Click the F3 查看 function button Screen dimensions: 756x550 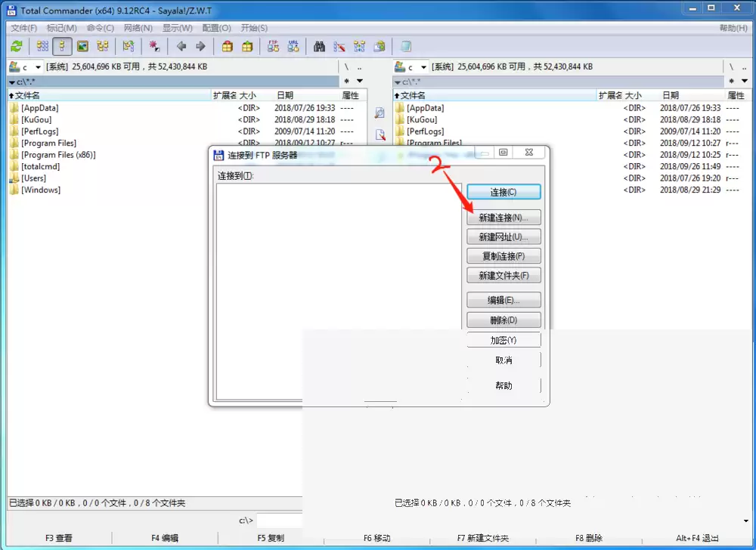59,538
